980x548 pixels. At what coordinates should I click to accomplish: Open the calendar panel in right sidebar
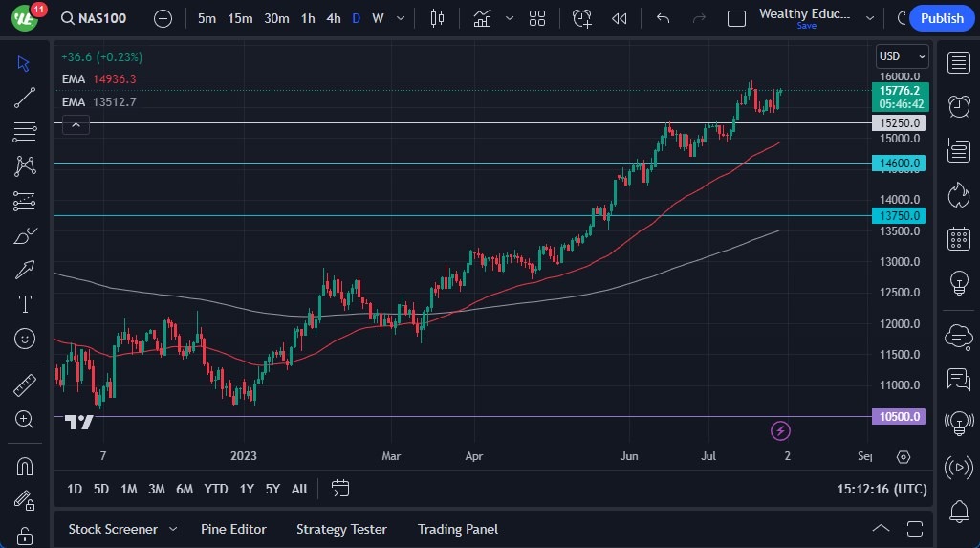(958, 239)
